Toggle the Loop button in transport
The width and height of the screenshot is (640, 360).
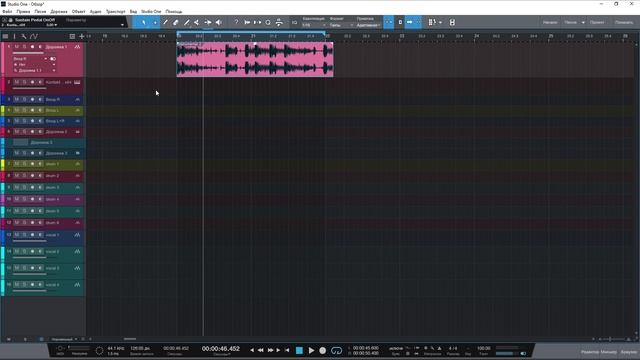pos(337,350)
